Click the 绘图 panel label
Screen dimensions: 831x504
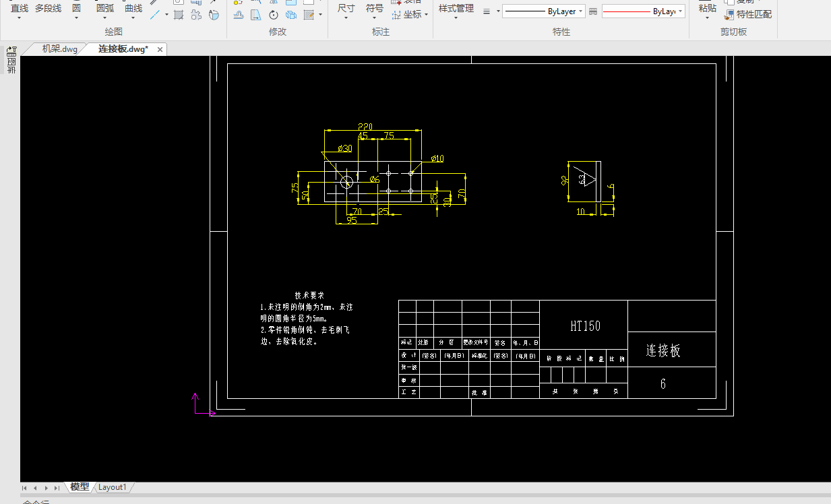coord(114,32)
